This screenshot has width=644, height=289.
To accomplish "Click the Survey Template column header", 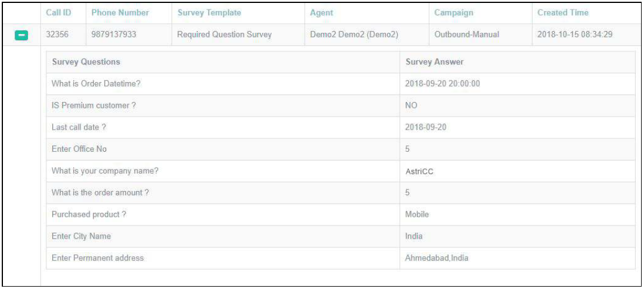I will (x=209, y=12).
